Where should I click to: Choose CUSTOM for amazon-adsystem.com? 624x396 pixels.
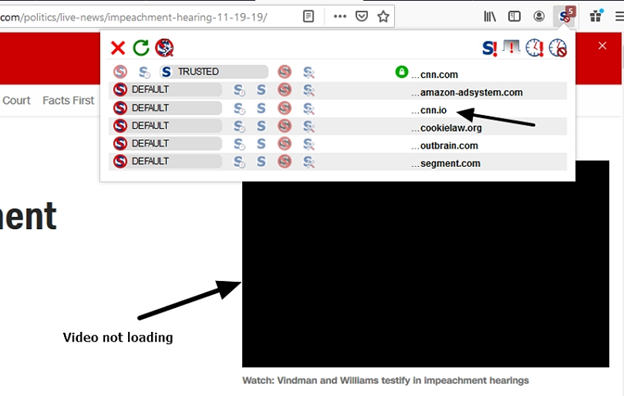[x=309, y=90]
